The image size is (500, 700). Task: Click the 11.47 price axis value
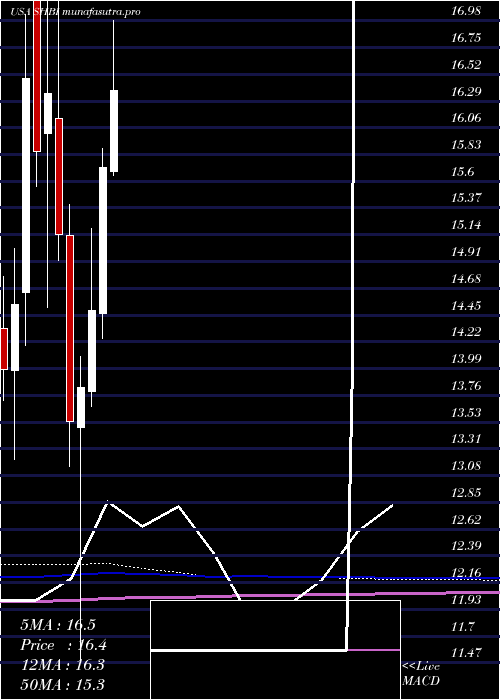(x=466, y=653)
